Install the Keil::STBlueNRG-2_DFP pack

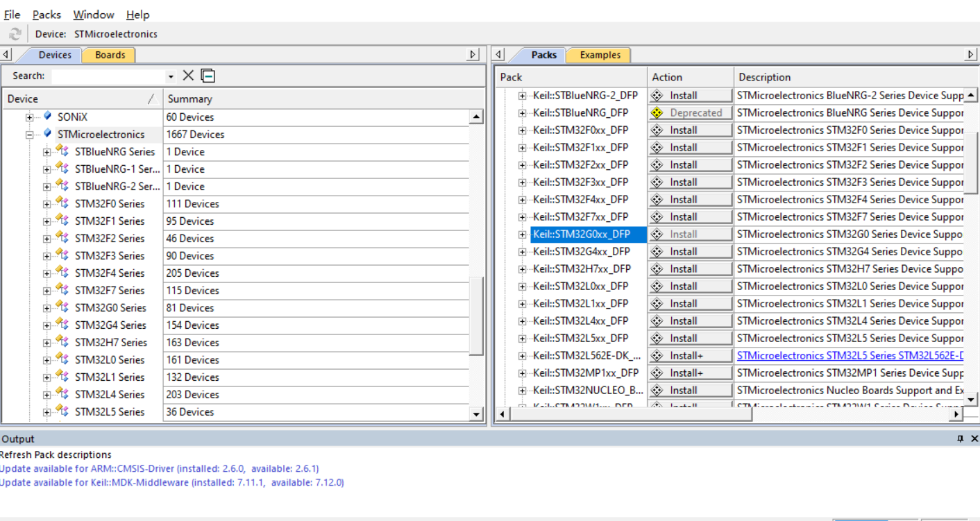click(x=691, y=95)
